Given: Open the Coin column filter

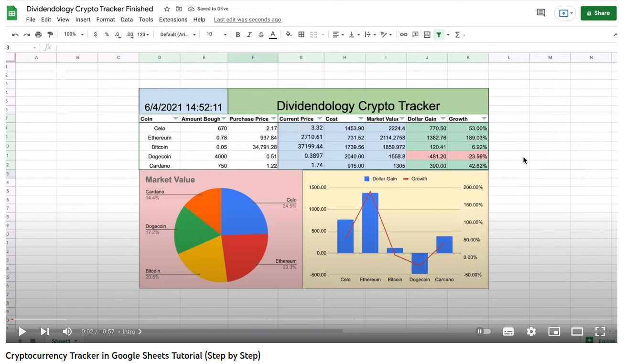Looking at the screenshot, I should [x=175, y=119].
